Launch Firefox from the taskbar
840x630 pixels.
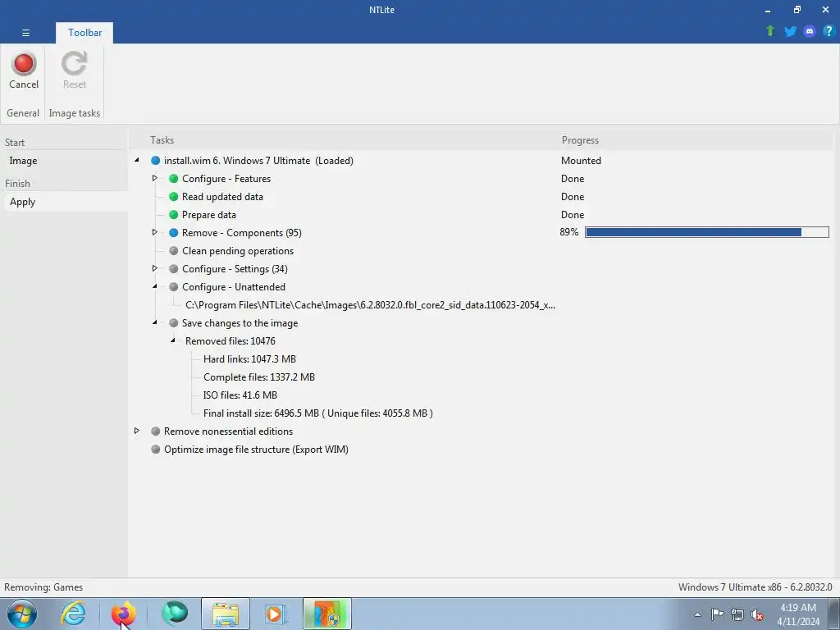tap(123, 614)
